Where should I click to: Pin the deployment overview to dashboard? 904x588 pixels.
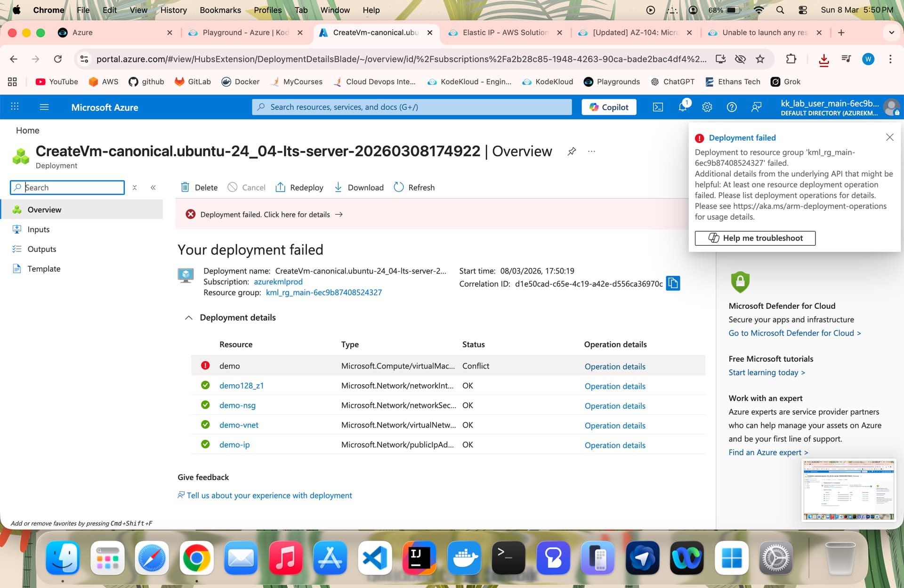572,151
